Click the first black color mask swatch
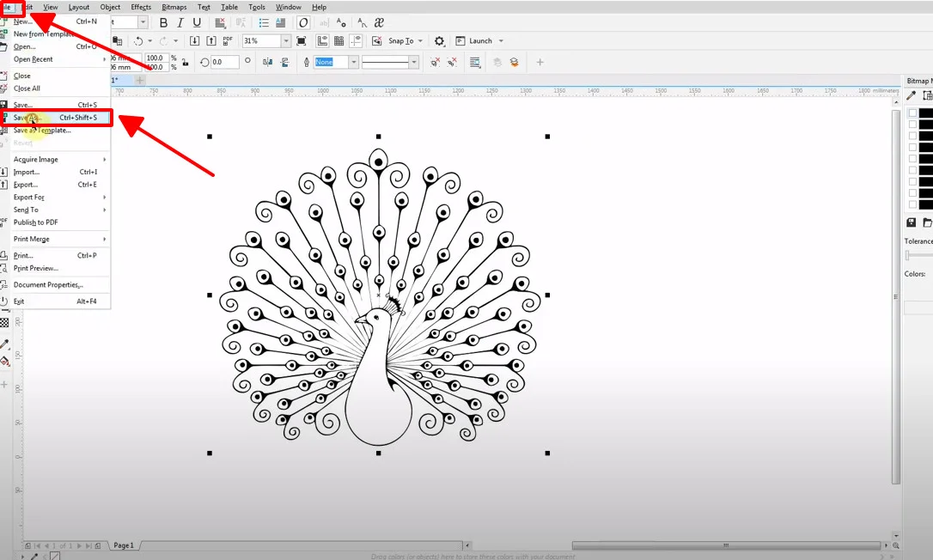Image resolution: width=933 pixels, height=560 pixels. [x=926, y=113]
